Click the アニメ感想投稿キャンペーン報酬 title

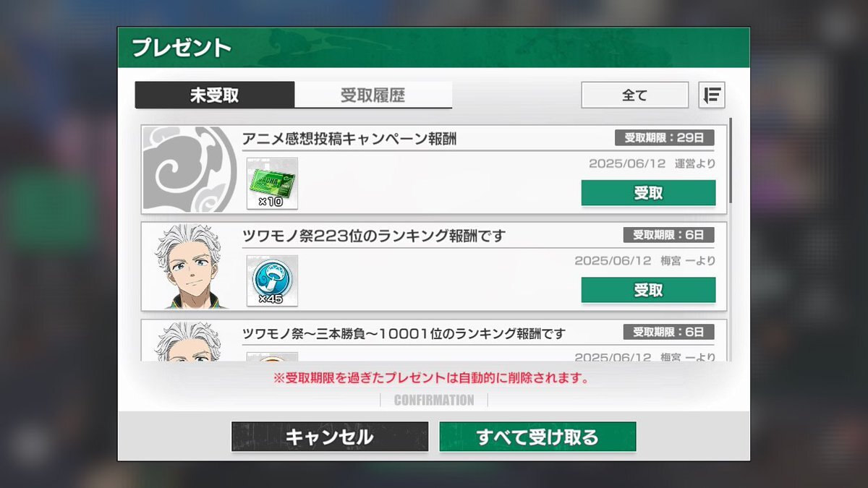pyautogui.click(x=349, y=139)
